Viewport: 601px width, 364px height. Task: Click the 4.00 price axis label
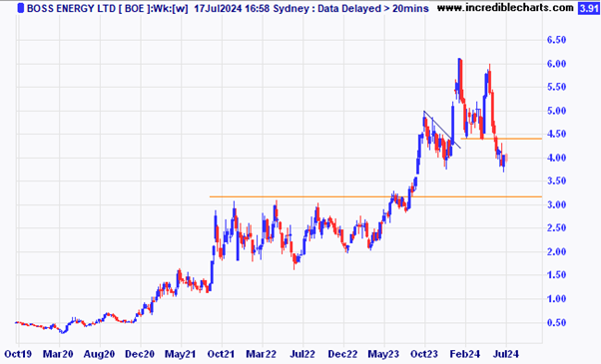point(556,158)
